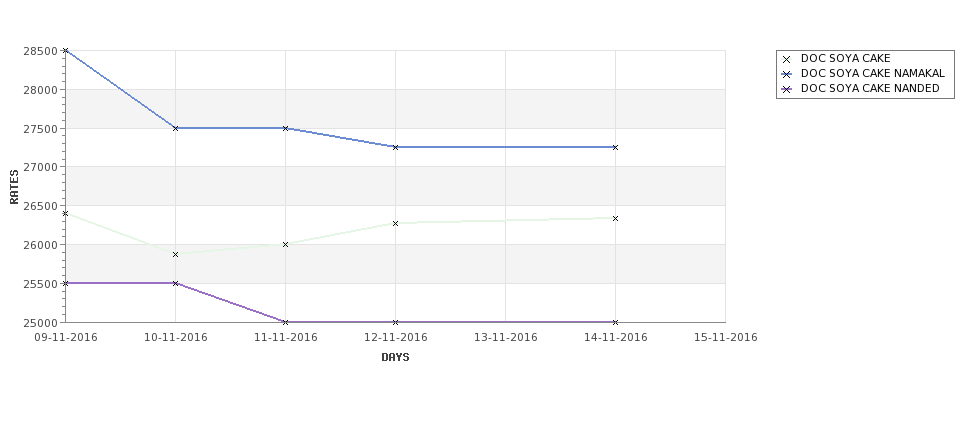Click SOYA CAKE point near 26400 on 09-11-2016
975x429 pixels.
click(x=65, y=214)
